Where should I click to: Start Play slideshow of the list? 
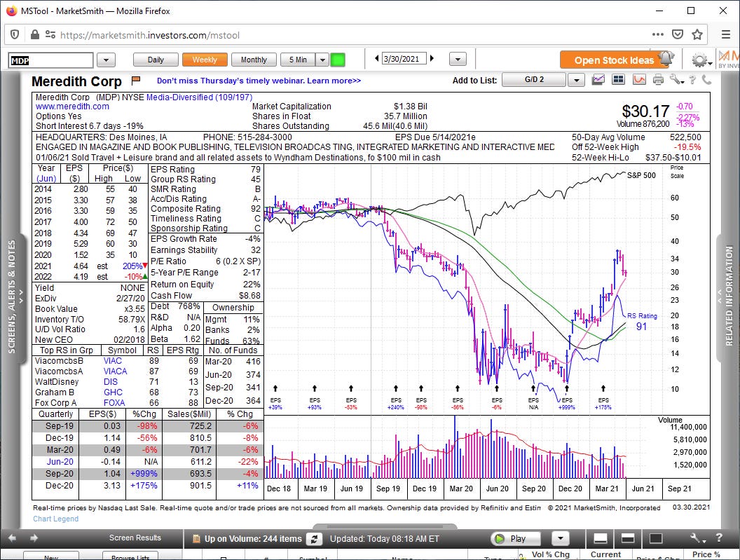515,538
